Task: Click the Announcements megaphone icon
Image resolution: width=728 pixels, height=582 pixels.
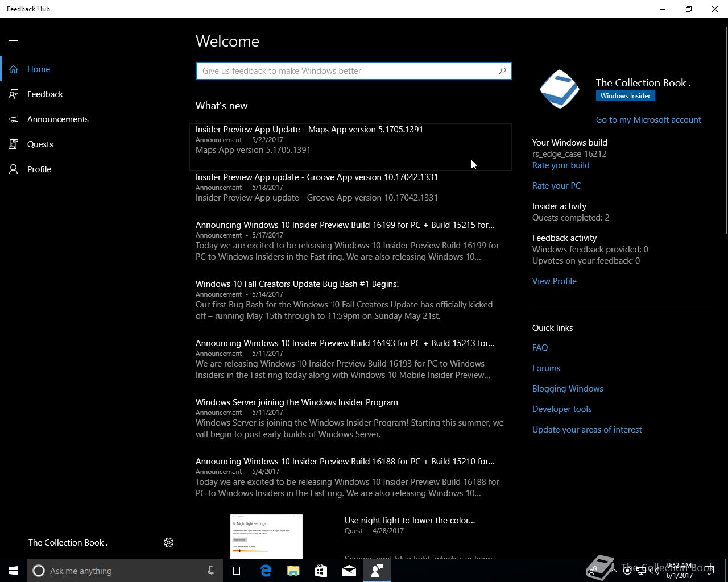Action: (14, 119)
